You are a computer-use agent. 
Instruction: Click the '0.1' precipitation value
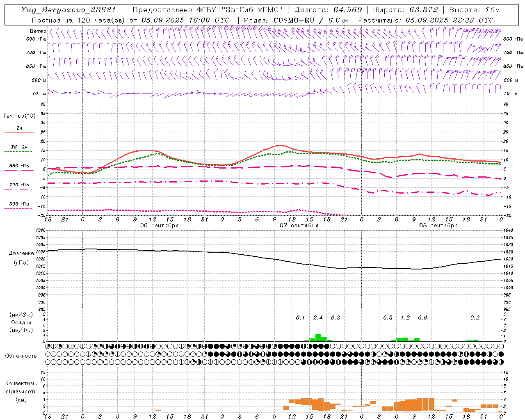tap(301, 317)
